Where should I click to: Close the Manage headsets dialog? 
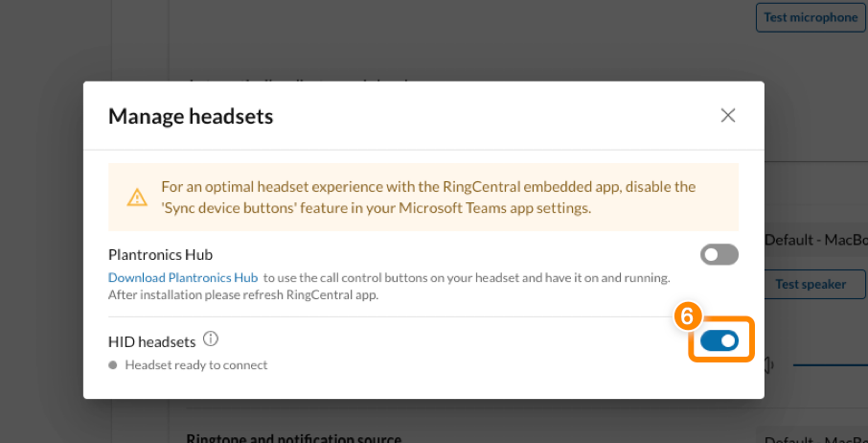coord(727,115)
